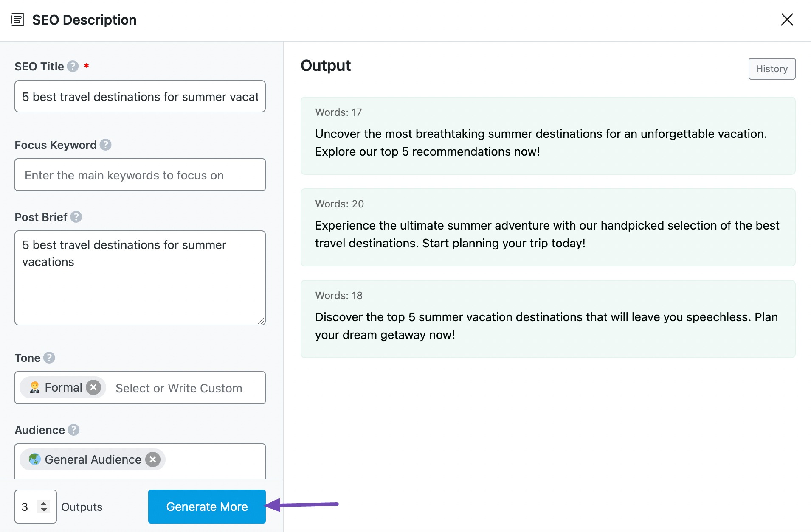The image size is (811, 532).
Task: Click into the SEO Title field
Action: [x=140, y=96]
